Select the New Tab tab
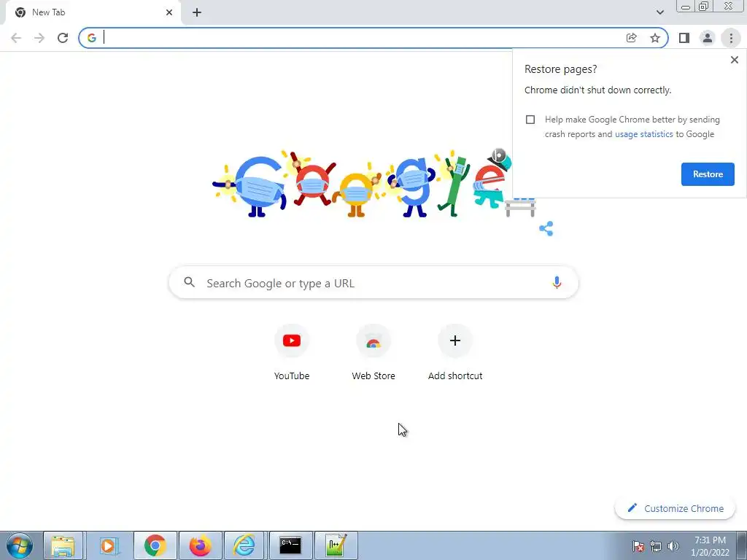The image size is (747, 560). pyautogui.click(x=93, y=12)
